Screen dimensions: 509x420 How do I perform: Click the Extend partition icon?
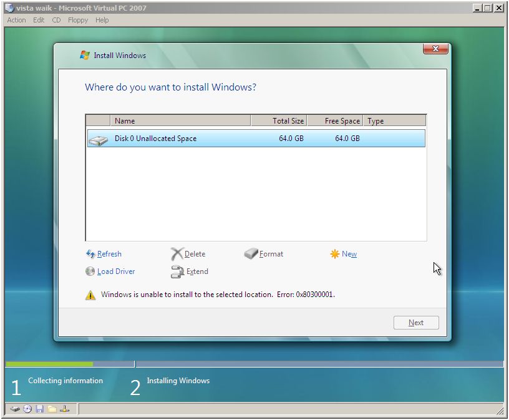tap(177, 271)
